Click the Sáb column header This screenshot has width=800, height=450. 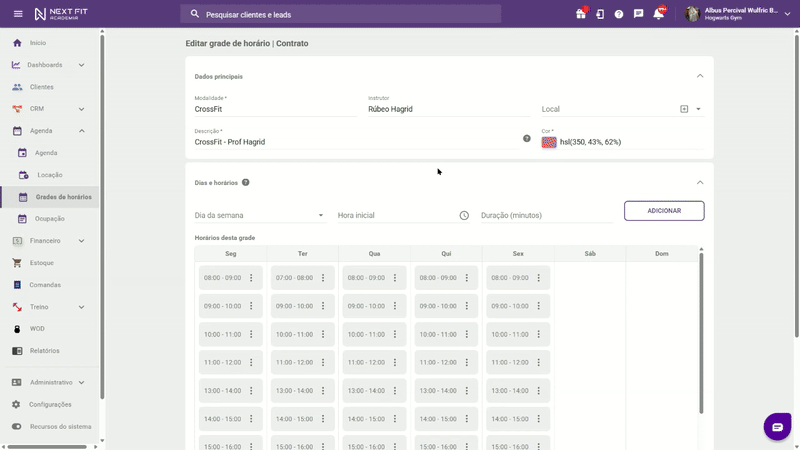point(590,254)
